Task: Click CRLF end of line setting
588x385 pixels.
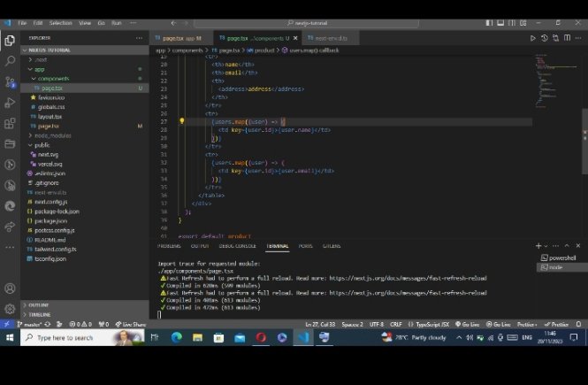Action: point(396,324)
